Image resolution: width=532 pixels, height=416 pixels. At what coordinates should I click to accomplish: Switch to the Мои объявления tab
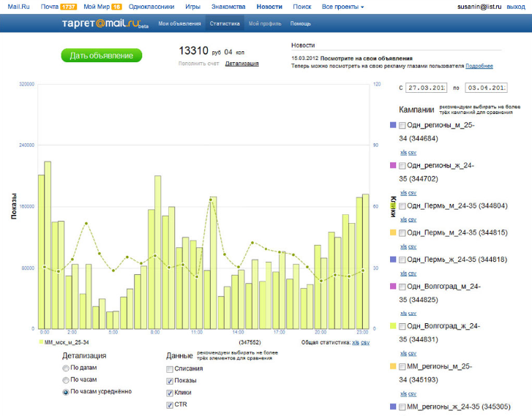pyautogui.click(x=179, y=23)
